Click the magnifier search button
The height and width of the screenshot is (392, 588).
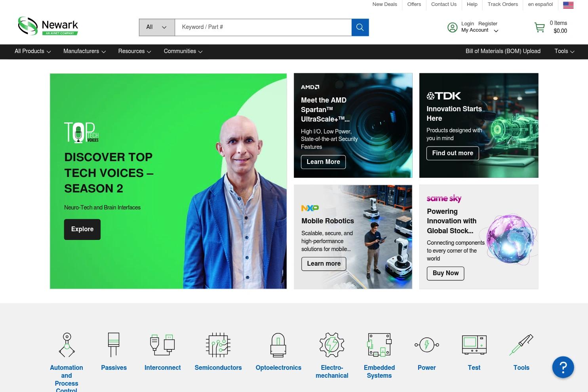pyautogui.click(x=360, y=27)
